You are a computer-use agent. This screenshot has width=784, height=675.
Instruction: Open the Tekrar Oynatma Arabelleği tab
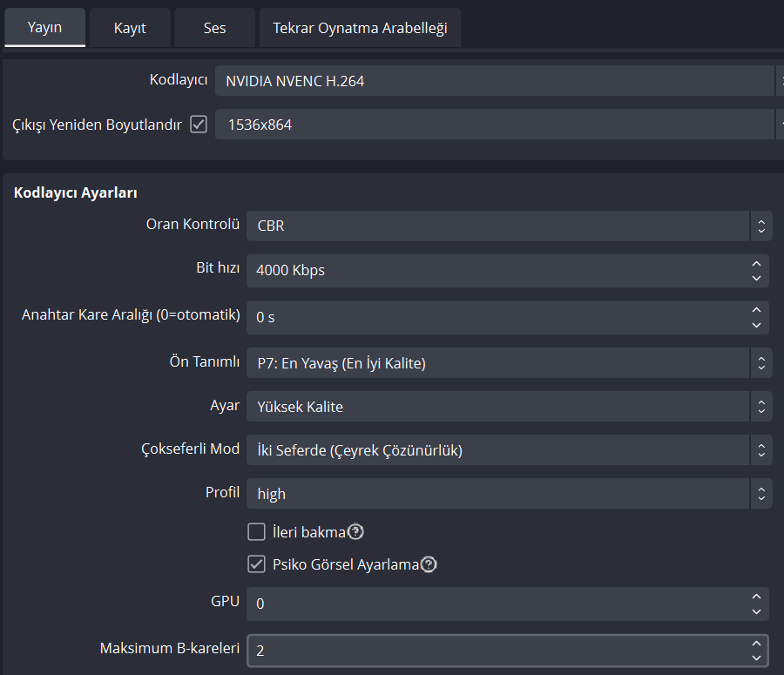[x=360, y=28]
